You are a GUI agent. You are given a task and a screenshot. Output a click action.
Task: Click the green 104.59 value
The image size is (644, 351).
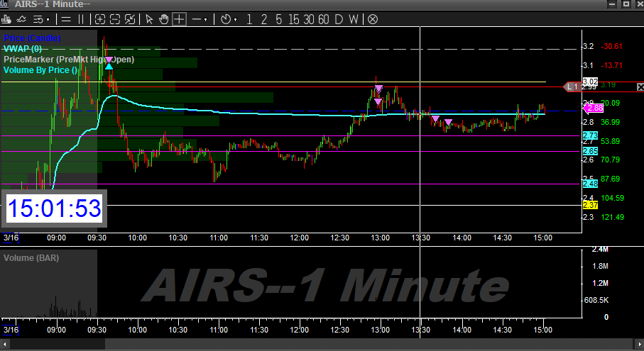point(612,198)
